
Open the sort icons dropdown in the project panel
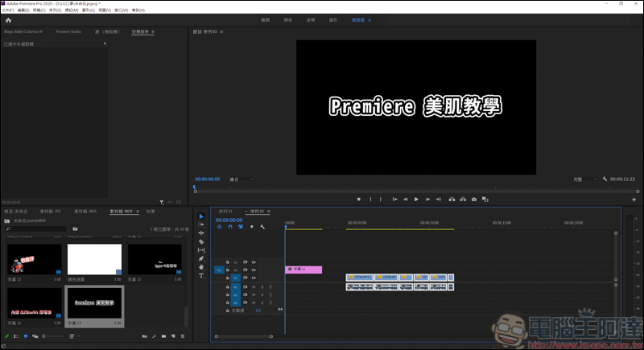(73, 336)
